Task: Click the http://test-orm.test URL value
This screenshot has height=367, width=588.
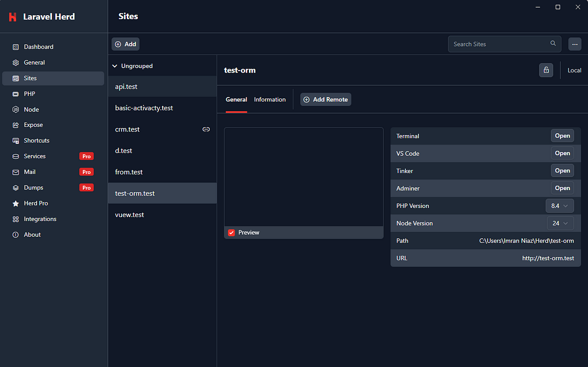Action: pyautogui.click(x=548, y=258)
